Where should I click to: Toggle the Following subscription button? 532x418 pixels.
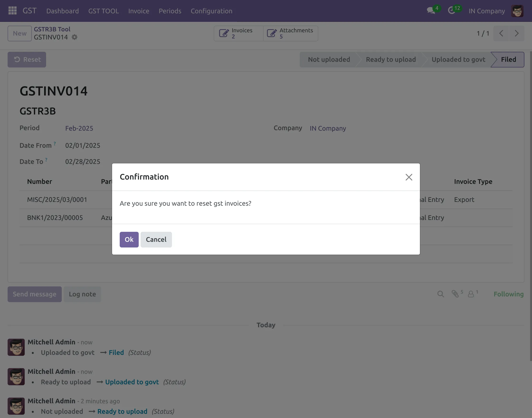pos(508,294)
